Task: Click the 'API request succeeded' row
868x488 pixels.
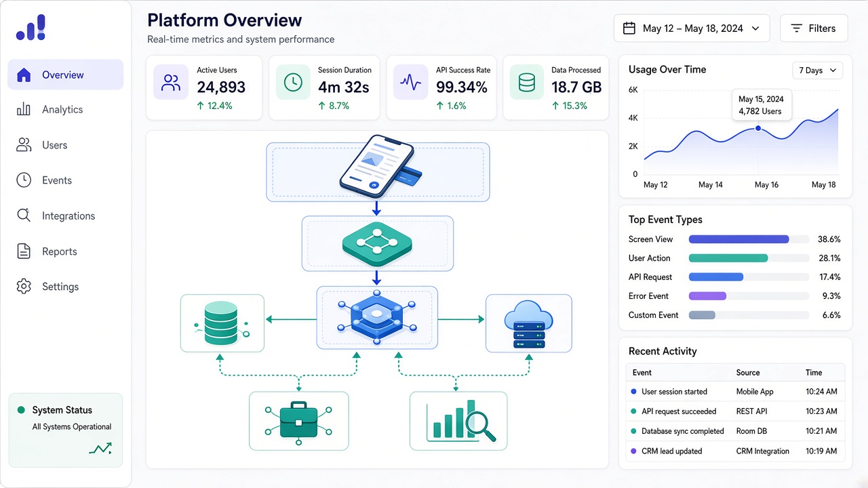Action: coord(735,411)
